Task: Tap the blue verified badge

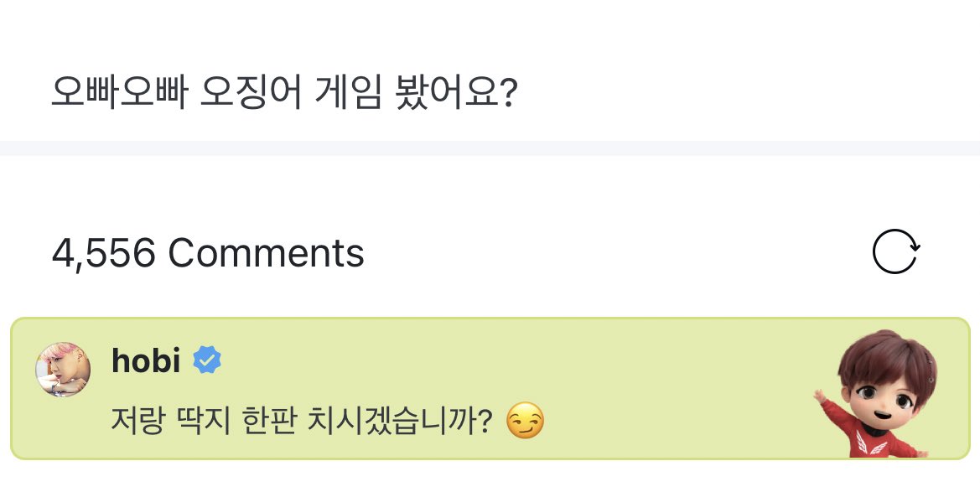Action: 207,361
